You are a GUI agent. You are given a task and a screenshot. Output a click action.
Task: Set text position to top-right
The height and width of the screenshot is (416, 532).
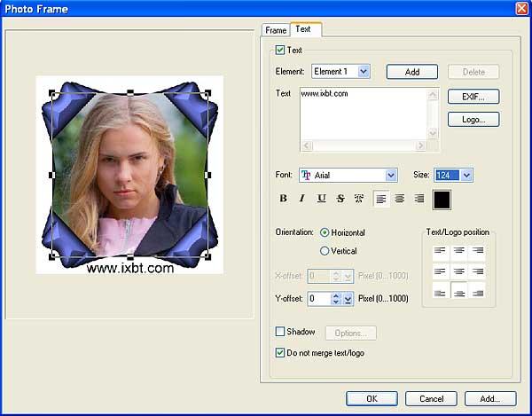point(477,252)
